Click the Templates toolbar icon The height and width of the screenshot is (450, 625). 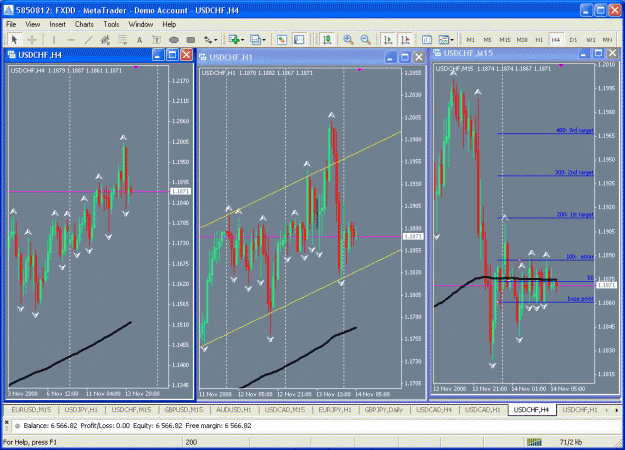(x=444, y=39)
